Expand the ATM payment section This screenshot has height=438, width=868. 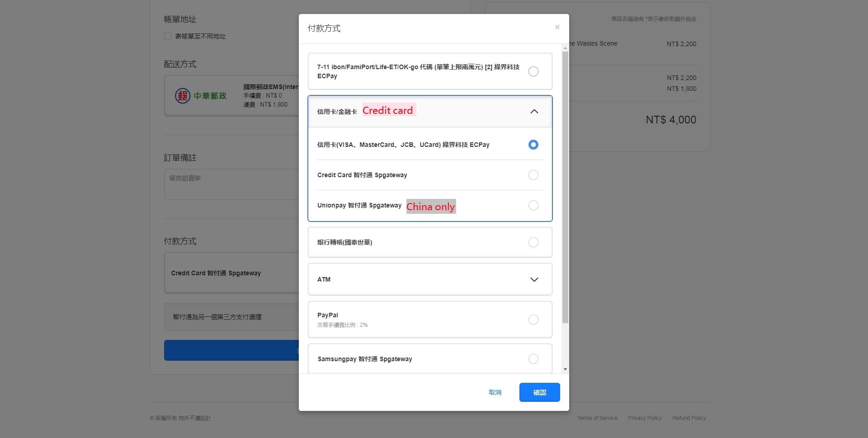tap(534, 280)
